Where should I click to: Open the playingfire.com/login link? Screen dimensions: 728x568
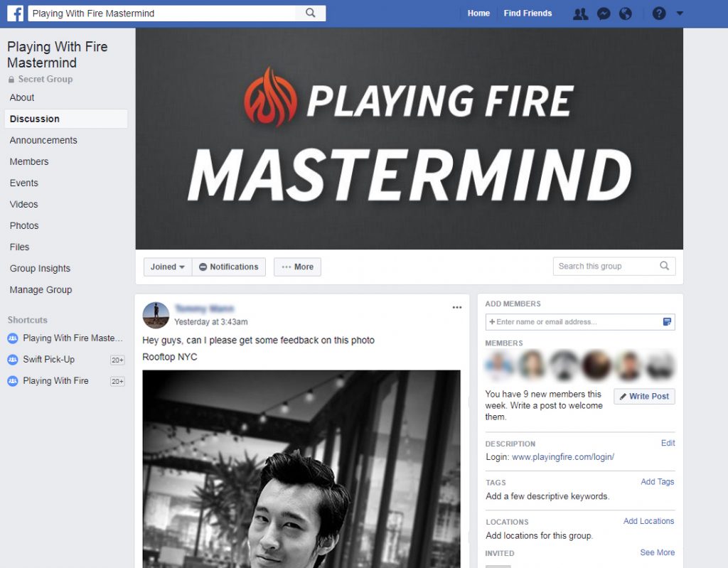pyautogui.click(x=563, y=457)
